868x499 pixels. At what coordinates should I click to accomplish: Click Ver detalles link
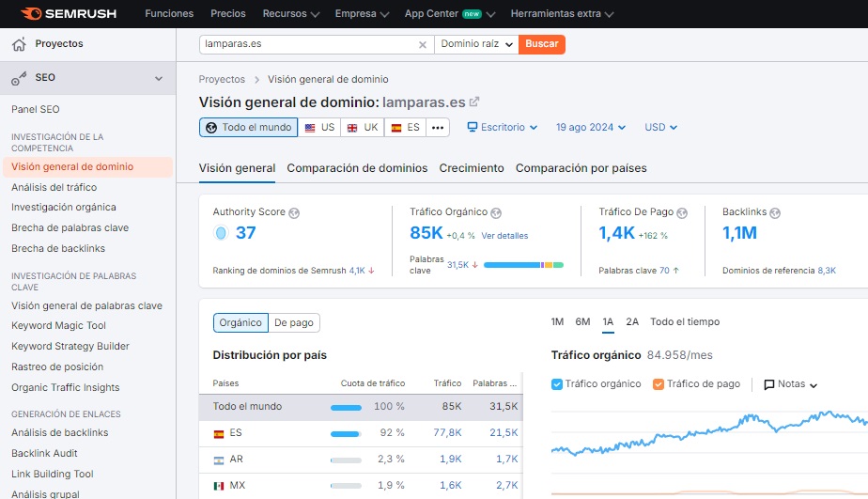pos(504,236)
